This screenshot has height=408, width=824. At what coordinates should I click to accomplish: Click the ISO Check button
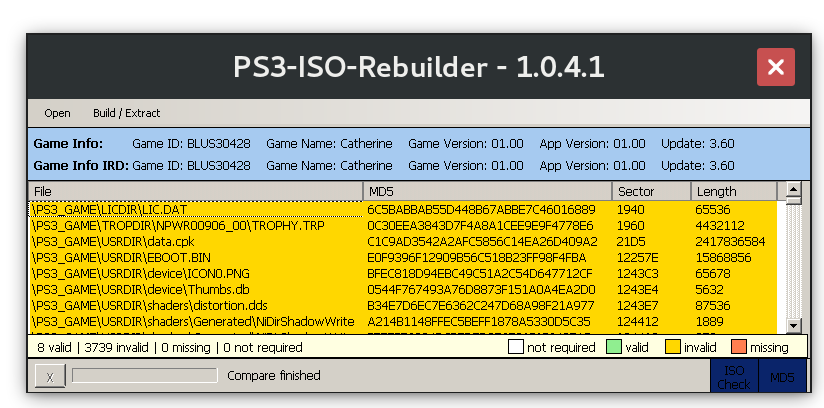[734, 377]
